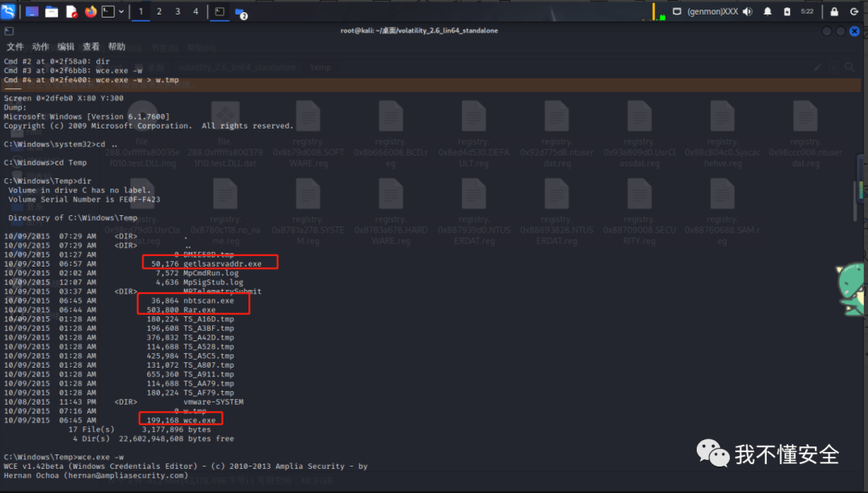Viewport: 868px width, 493px height.
Task: Click the CPU graph monitor in panel
Action: (655, 11)
